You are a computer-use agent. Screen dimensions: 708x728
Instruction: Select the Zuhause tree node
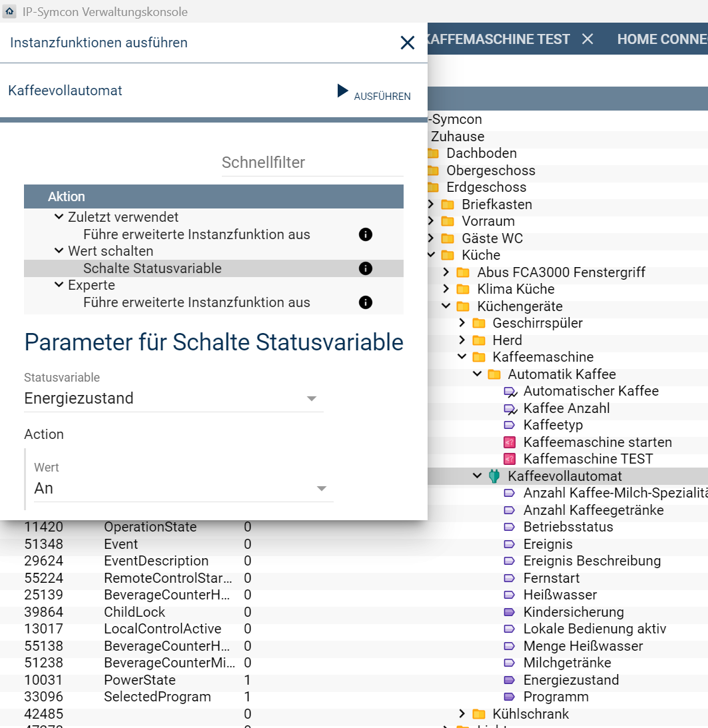[x=458, y=137]
